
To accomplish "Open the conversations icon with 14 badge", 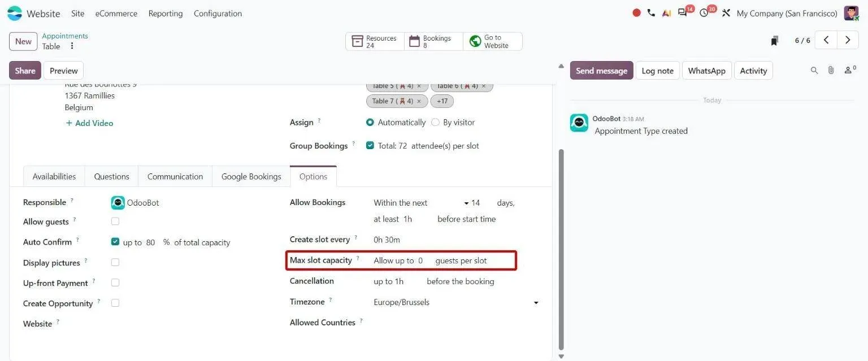I will (683, 13).
